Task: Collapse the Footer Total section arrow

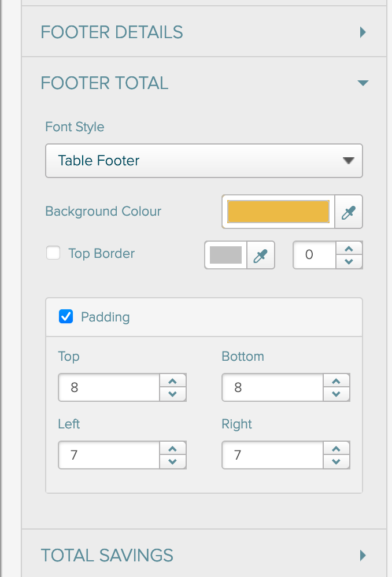Action: tap(363, 83)
